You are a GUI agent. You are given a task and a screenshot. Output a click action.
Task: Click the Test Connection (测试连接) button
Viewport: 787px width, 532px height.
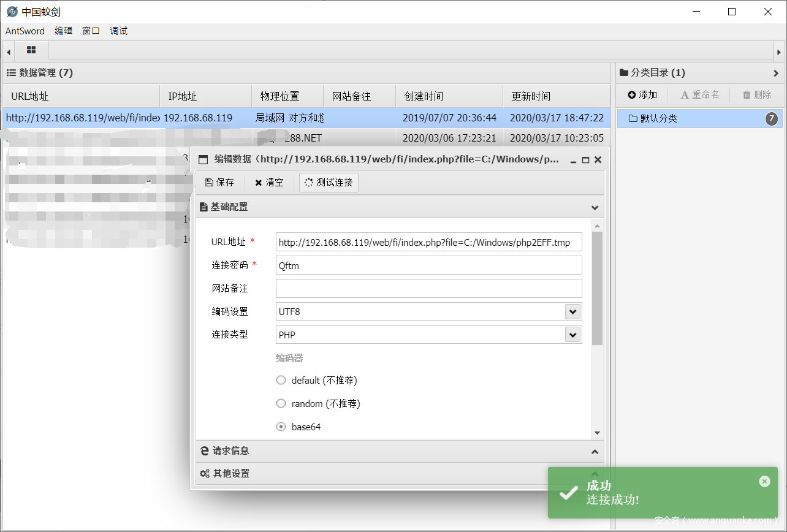329,183
